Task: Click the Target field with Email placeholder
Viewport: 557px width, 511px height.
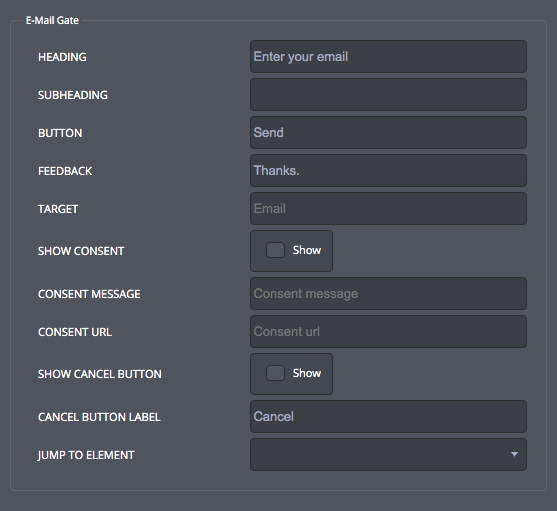Action: coord(388,208)
